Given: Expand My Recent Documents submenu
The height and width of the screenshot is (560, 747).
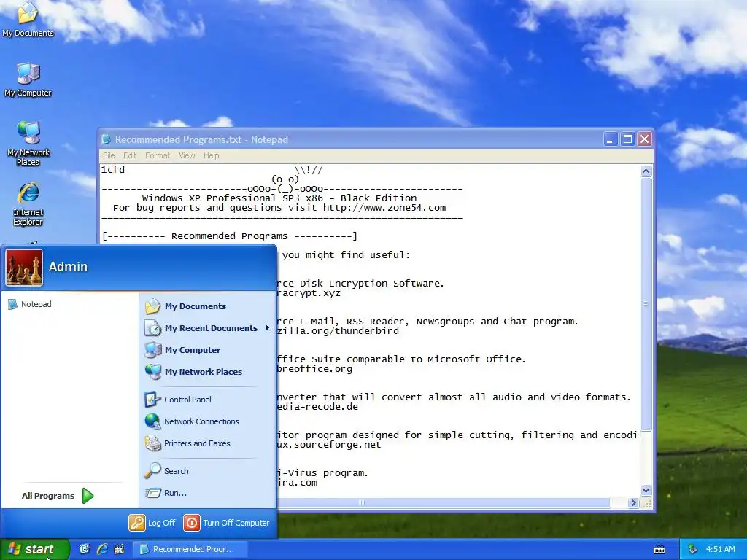Looking at the screenshot, I should pos(207,328).
